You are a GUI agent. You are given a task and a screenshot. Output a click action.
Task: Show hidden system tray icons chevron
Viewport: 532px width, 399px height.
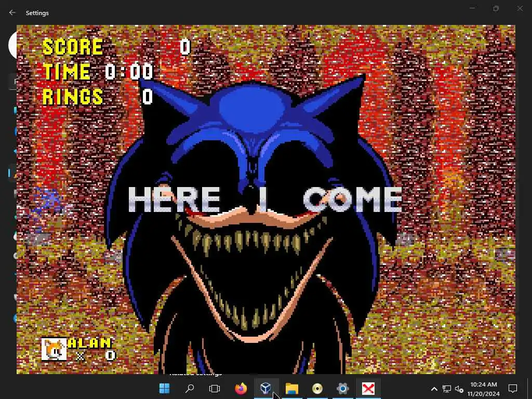pyautogui.click(x=434, y=389)
